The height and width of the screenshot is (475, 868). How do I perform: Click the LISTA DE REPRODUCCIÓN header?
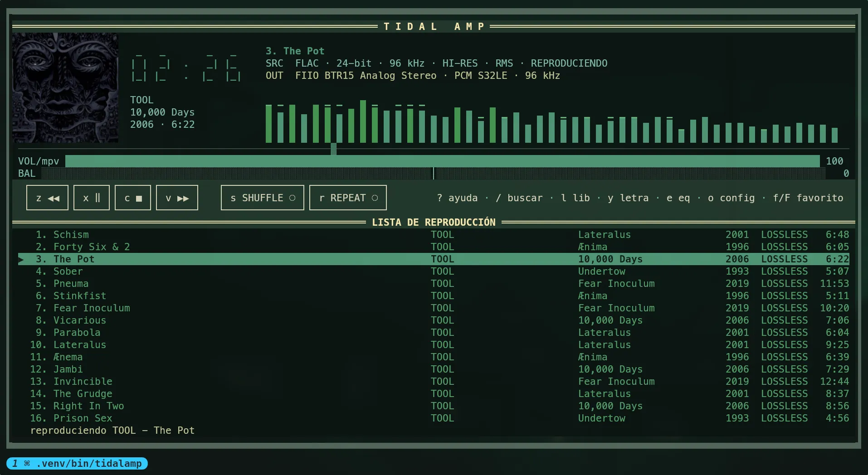(x=434, y=222)
